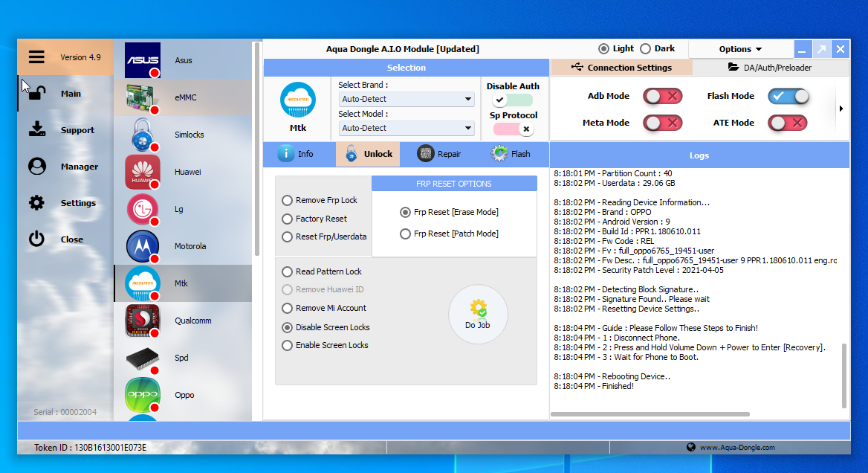Switch to the Flash tab

[x=511, y=154]
